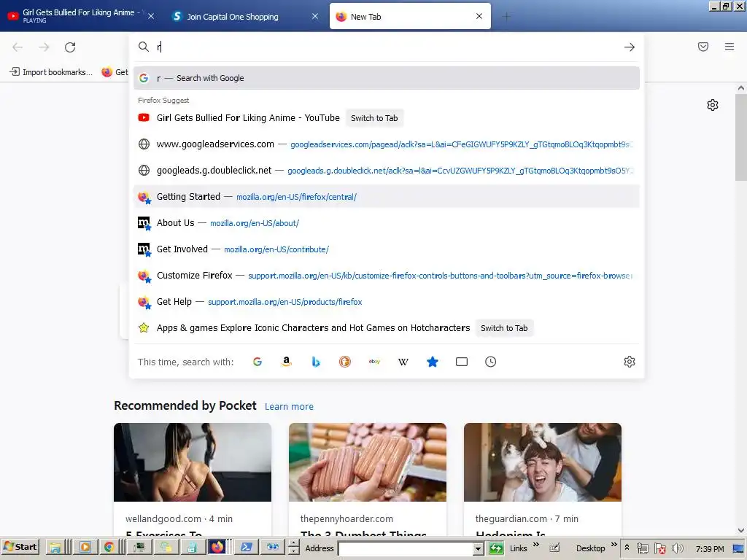Click the Links toolbar label
Viewport: 747px width, 560px height.
coord(519,548)
